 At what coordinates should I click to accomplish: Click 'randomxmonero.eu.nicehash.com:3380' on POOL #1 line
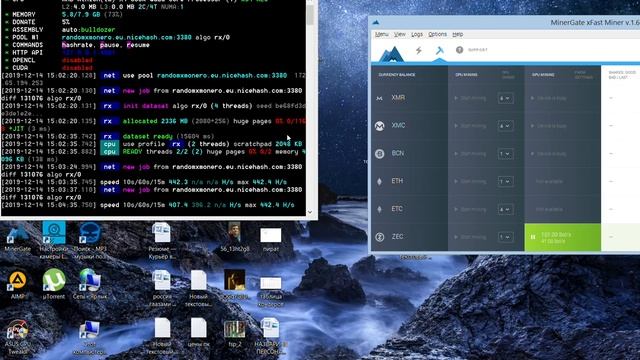(127, 37)
